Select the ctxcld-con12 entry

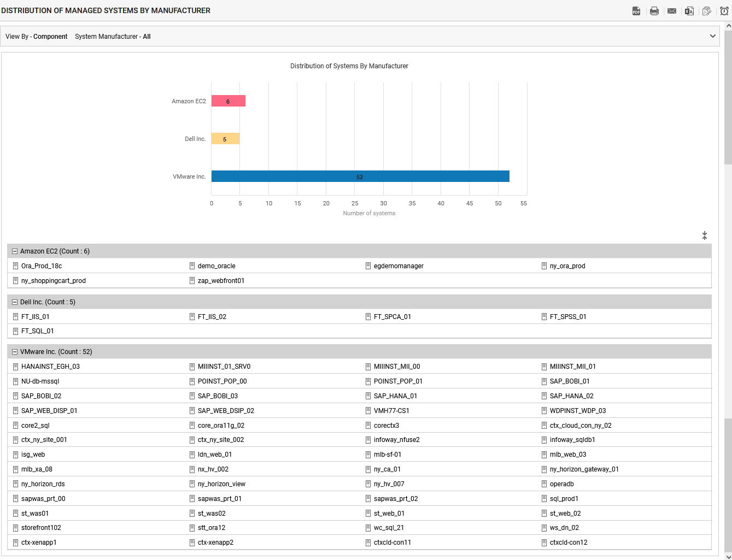(569, 543)
